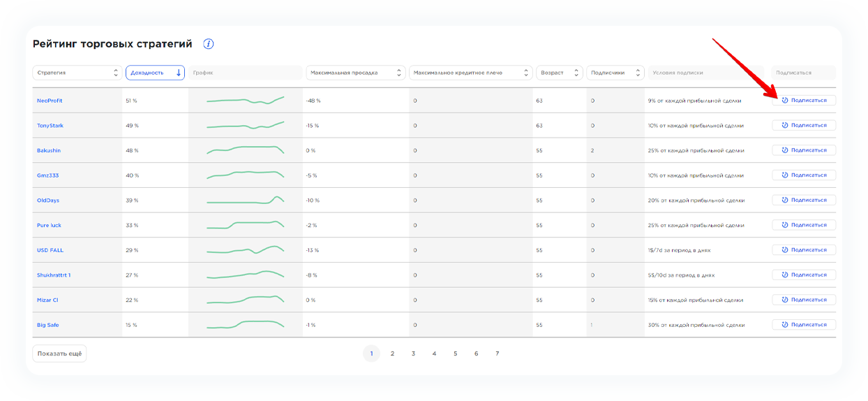
Task: Click the subscribe icon in the Big Safe row
Action: click(x=785, y=325)
